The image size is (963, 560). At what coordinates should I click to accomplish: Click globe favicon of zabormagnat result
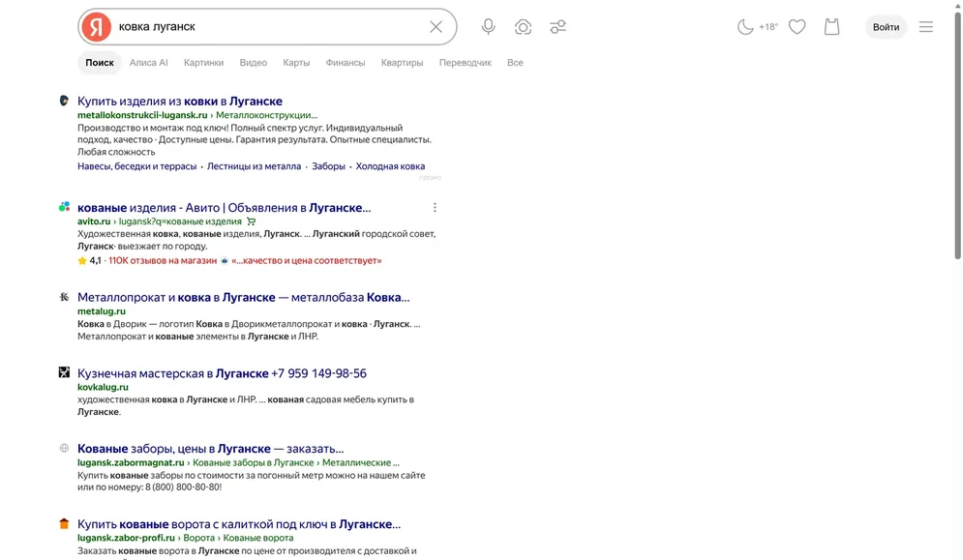coord(64,448)
